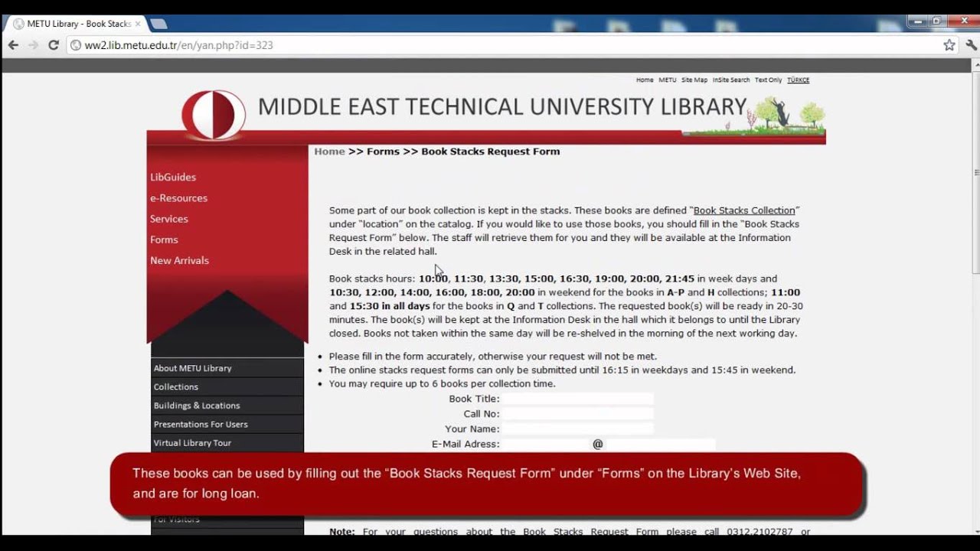Open Forms in the sidebar
Image resolution: width=980 pixels, height=551 pixels.
pyautogui.click(x=164, y=240)
